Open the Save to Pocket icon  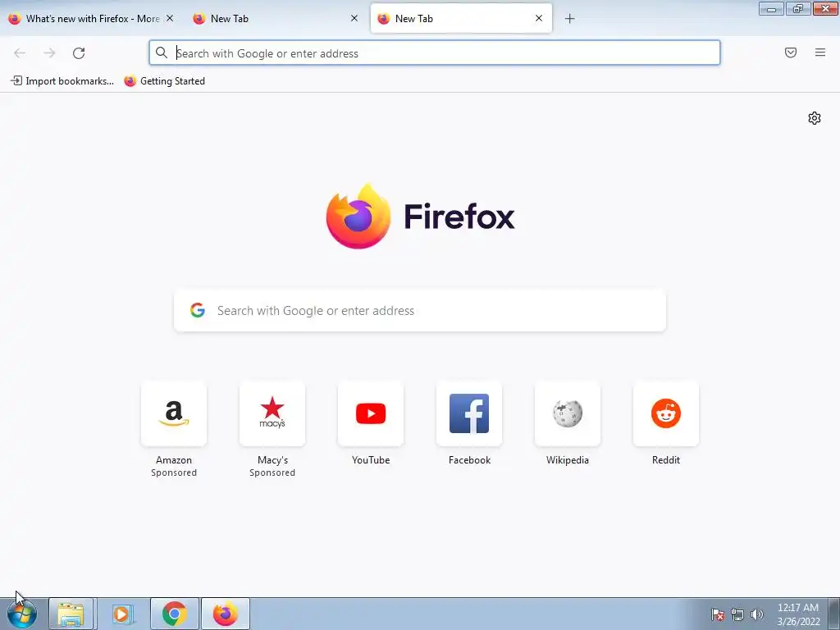click(x=791, y=52)
